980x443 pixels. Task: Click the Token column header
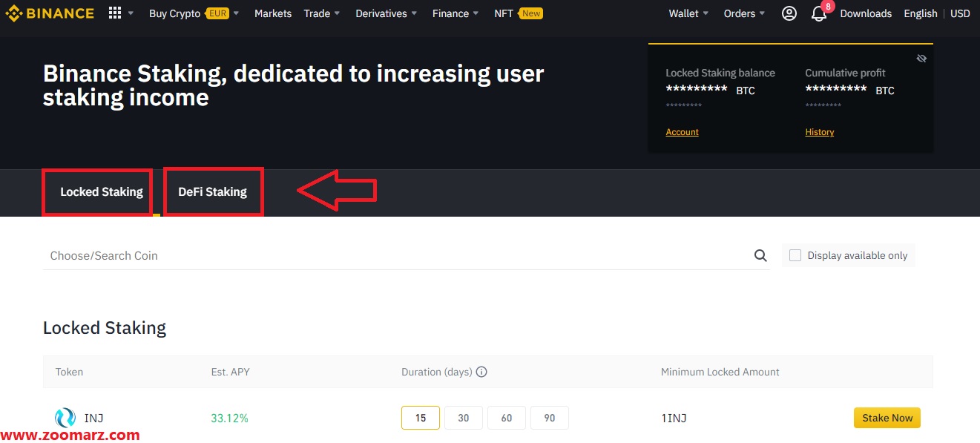(69, 372)
